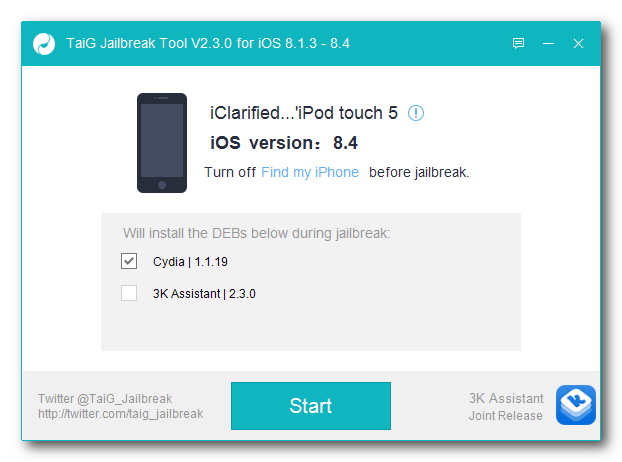
Task: Click the Twitter @TaiG_Jailbreak text
Action: (105, 399)
